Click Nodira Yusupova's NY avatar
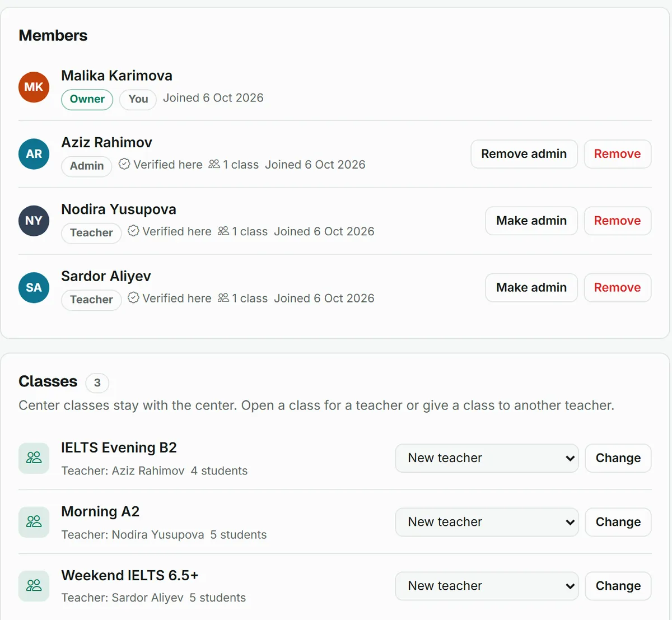 coord(34,221)
